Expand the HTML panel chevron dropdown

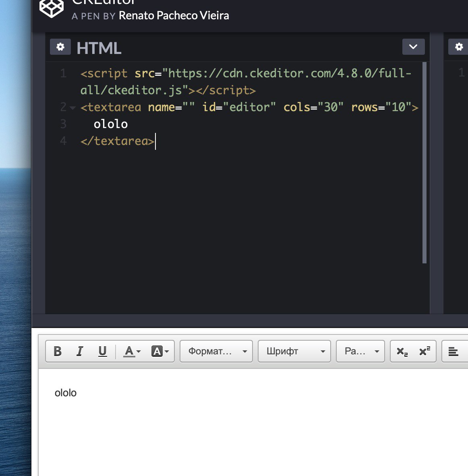413,47
